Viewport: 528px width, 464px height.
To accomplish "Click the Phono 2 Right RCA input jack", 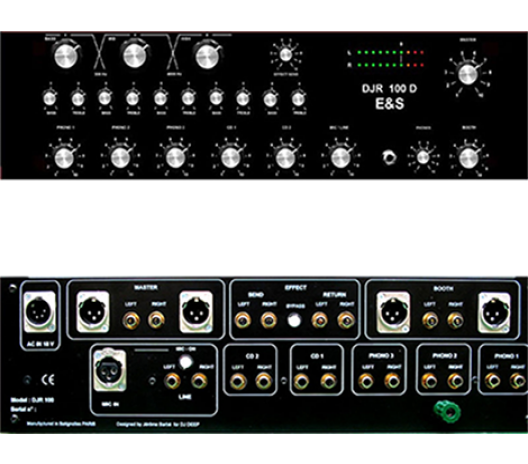I will click(x=455, y=382).
